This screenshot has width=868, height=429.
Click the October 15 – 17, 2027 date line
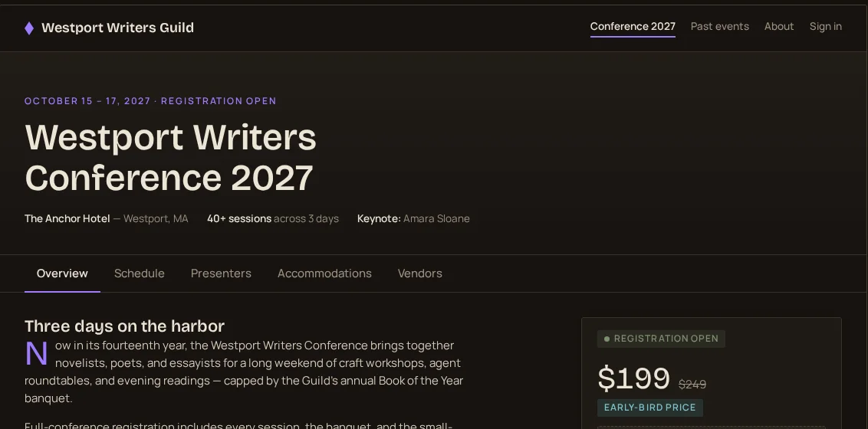[87, 101]
